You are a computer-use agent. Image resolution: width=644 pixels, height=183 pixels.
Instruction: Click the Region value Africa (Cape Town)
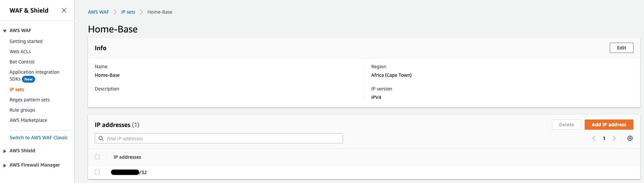click(391, 75)
